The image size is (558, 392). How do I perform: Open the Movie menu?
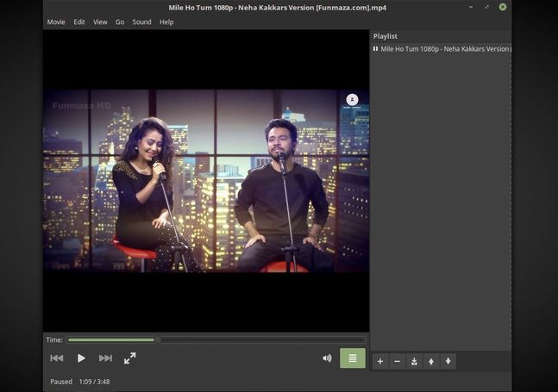56,22
